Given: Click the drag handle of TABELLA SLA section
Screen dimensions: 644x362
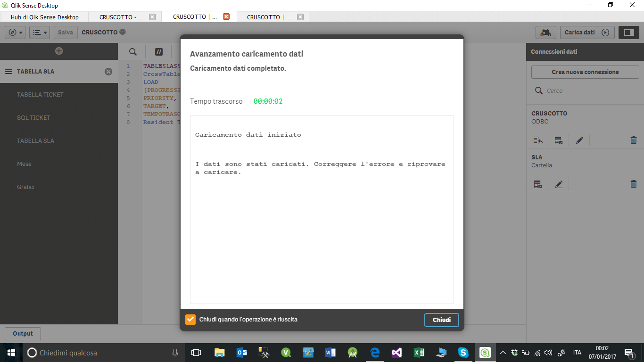Looking at the screenshot, I should pos(8,72).
